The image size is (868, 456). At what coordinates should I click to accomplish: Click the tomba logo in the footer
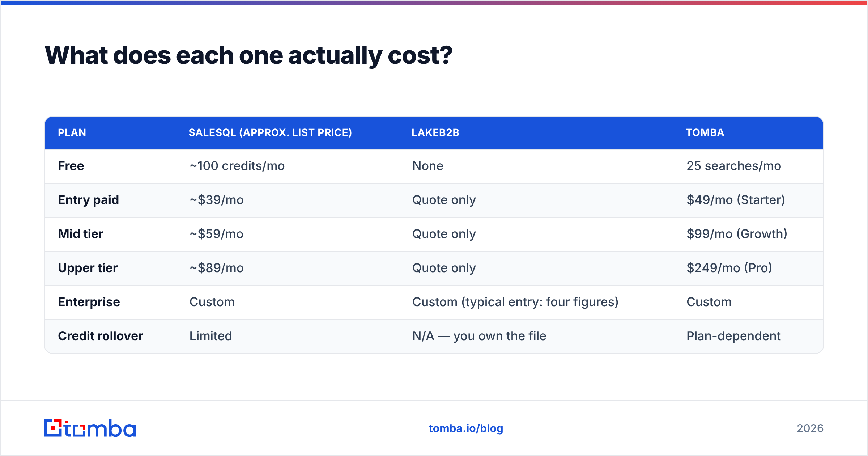pyautogui.click(x=90, y=428)
